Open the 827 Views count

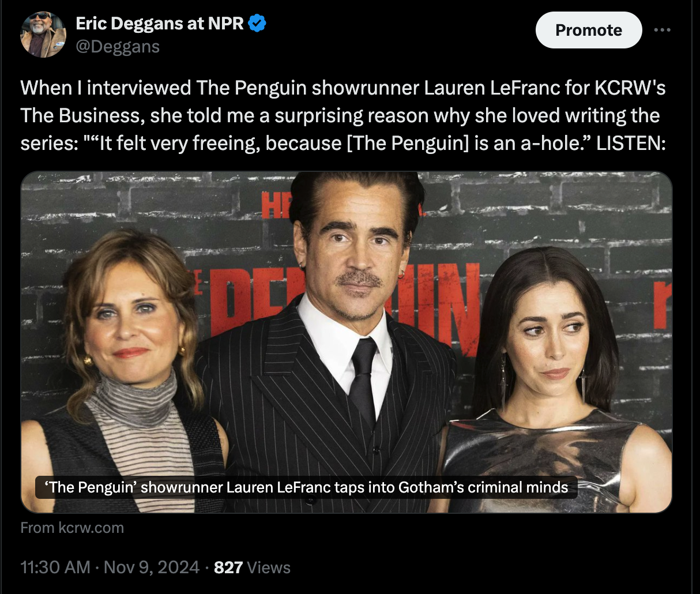click(252, 567)
